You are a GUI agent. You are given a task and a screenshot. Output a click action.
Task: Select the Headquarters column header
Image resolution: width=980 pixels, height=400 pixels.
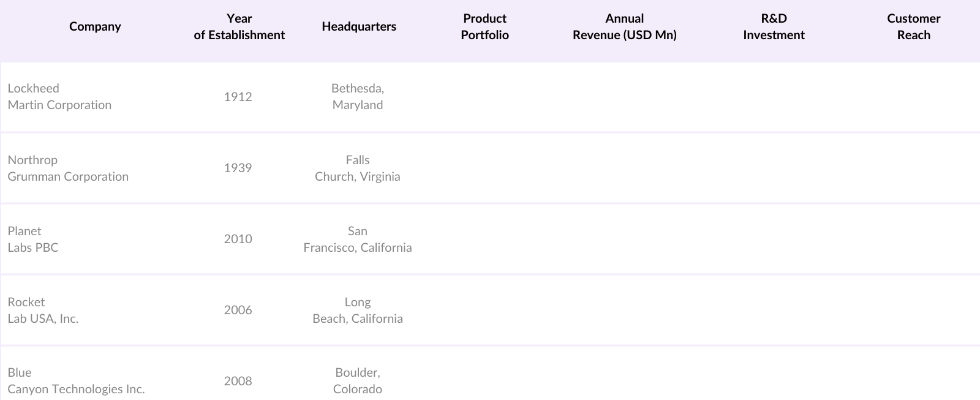359,26
